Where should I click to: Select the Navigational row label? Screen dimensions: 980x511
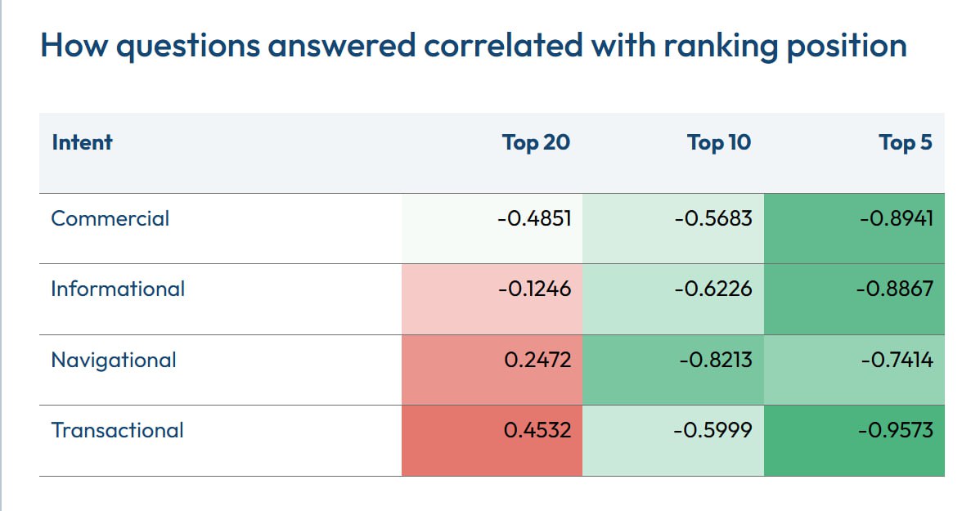tap(114, 360)
